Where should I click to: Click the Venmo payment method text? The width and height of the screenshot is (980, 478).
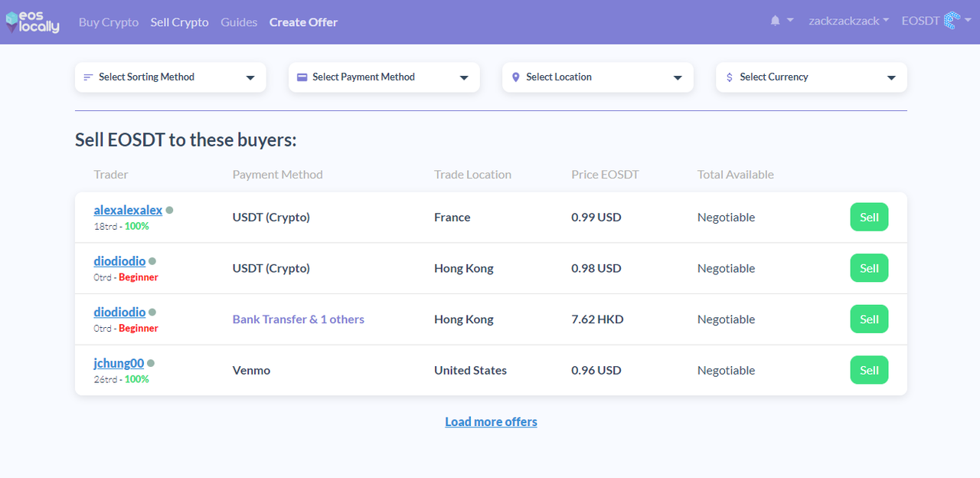(x=251, y=370)
